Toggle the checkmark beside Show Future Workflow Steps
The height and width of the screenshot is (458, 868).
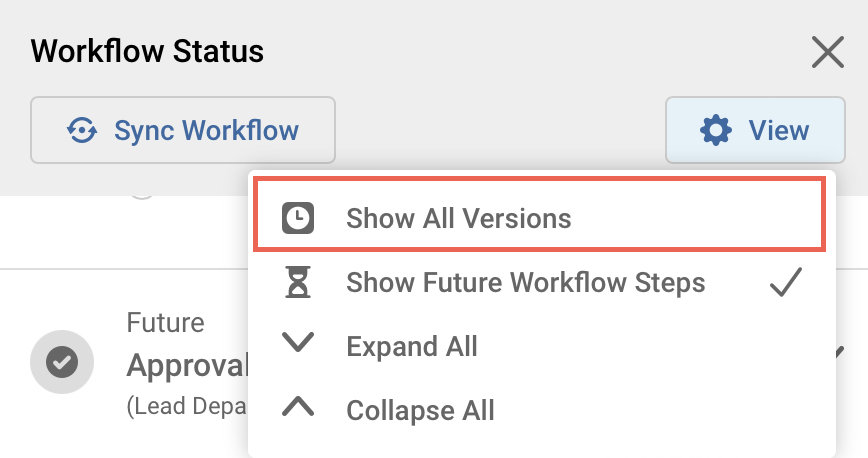[x=786, y=283]
